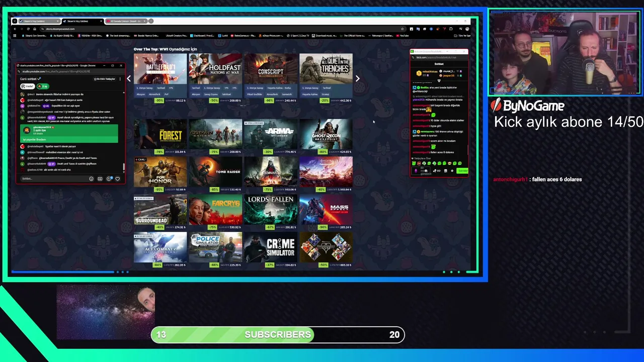Viewport: 644px width, 362px height.
Task: Click the subscribers goal progress bar
Action: tap(278, 335)
